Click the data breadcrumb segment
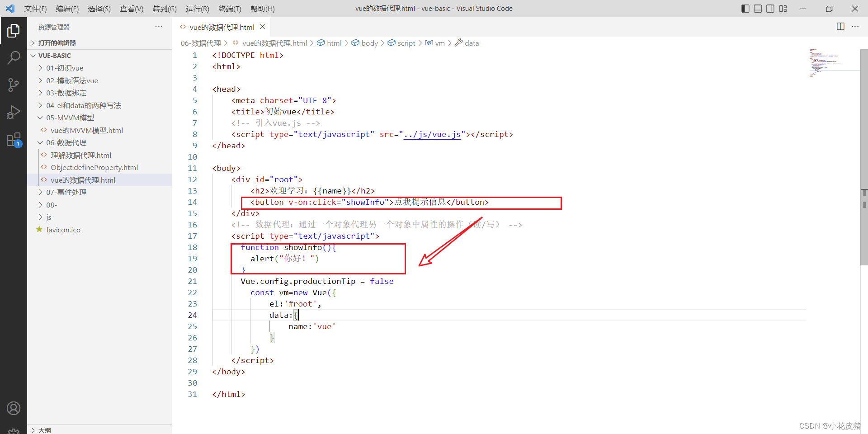 click(467, 43)
